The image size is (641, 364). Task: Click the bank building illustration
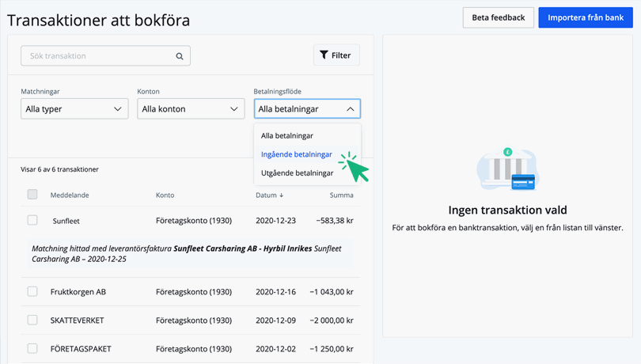[507, 169]
